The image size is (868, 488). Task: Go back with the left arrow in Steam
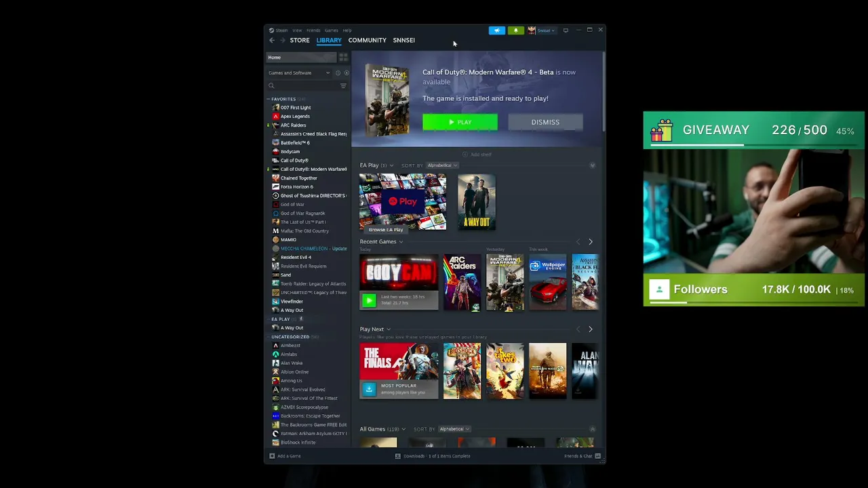[x=272, y=40]
